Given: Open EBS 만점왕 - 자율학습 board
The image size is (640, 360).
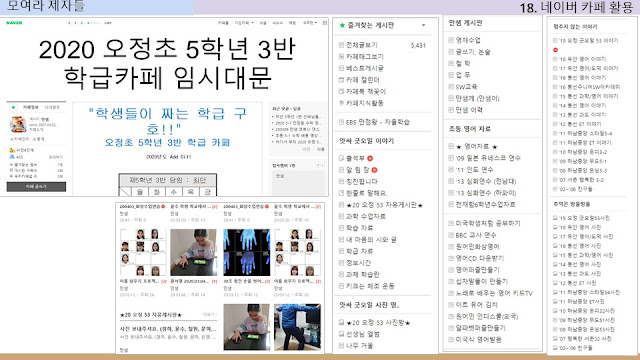Looking at the screenshot, I should [x=378, y=122].
